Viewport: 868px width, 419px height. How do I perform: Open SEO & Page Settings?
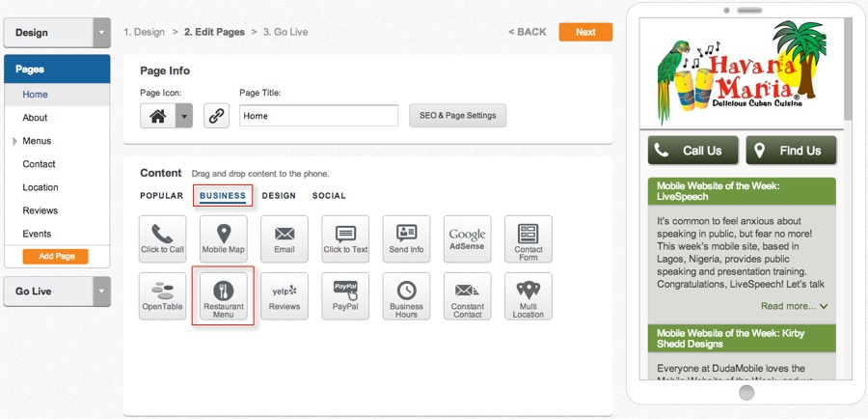click(457, 116)
